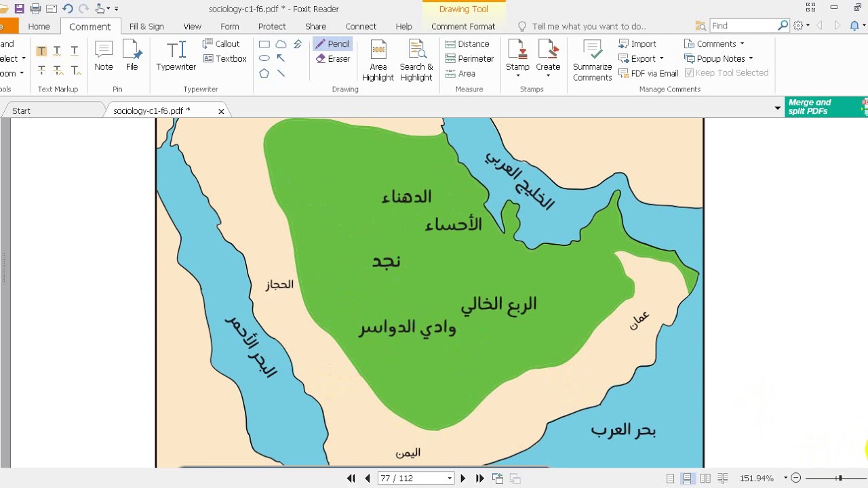Activate the Typewriter tool
This screenshot has height=488, width=868.
[176, 56]
